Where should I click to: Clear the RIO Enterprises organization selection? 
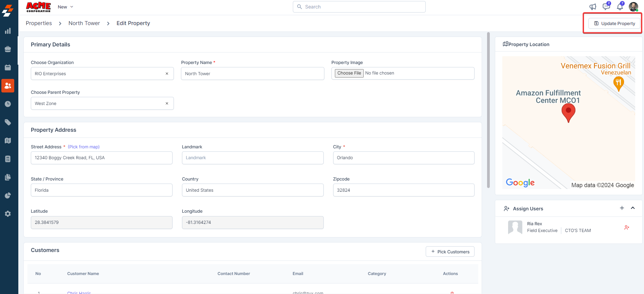[167, 73]
